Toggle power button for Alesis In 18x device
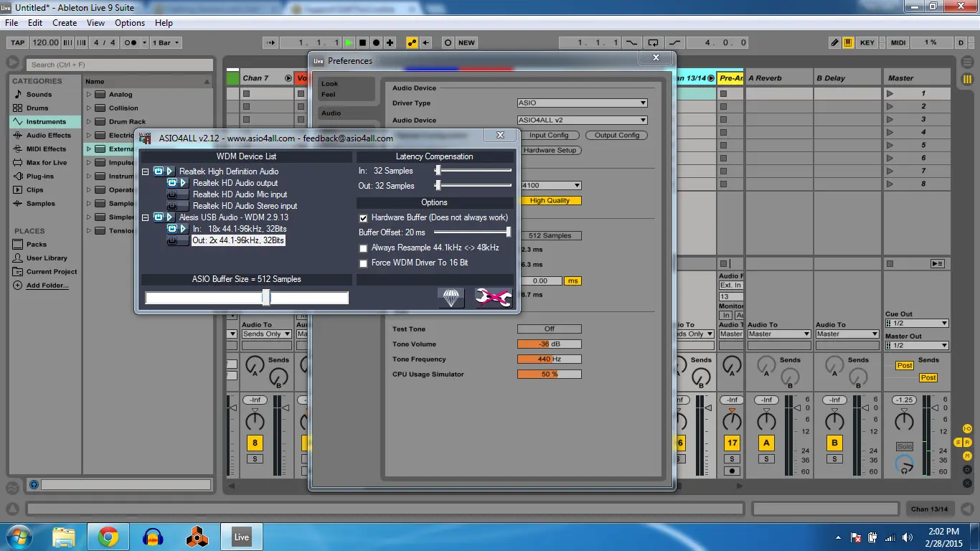Image resolution: width=980 pixels, height=551 pixels. pos(172,228)
